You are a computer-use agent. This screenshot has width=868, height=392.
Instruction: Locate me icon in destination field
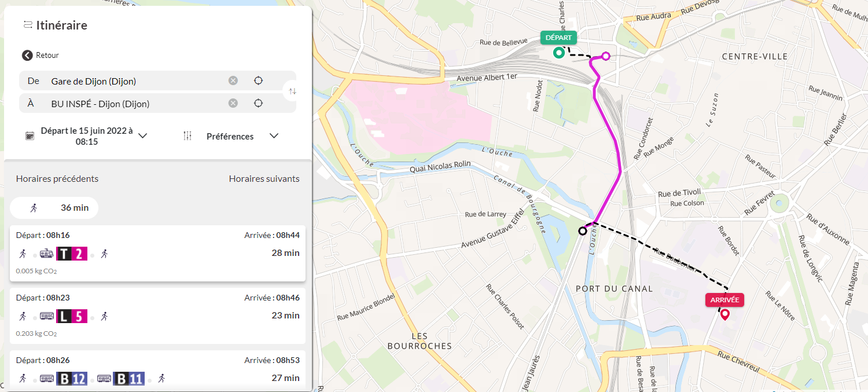[x=258, y=103]
